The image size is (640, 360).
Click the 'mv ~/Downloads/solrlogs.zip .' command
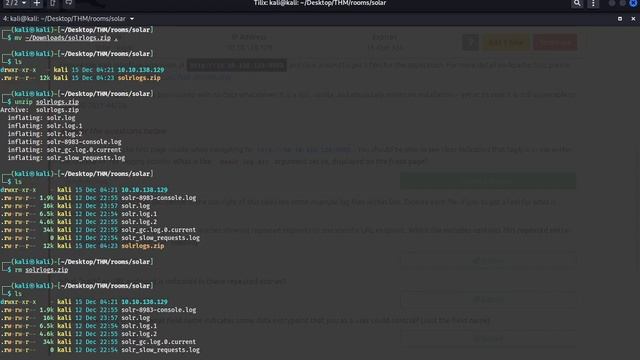pyautogui.click(x=66, y=38)
